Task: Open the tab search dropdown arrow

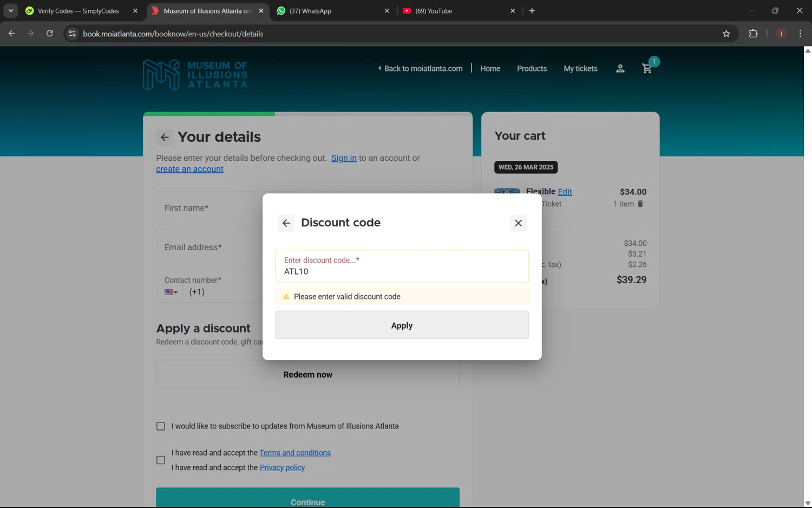Action: 11,11
